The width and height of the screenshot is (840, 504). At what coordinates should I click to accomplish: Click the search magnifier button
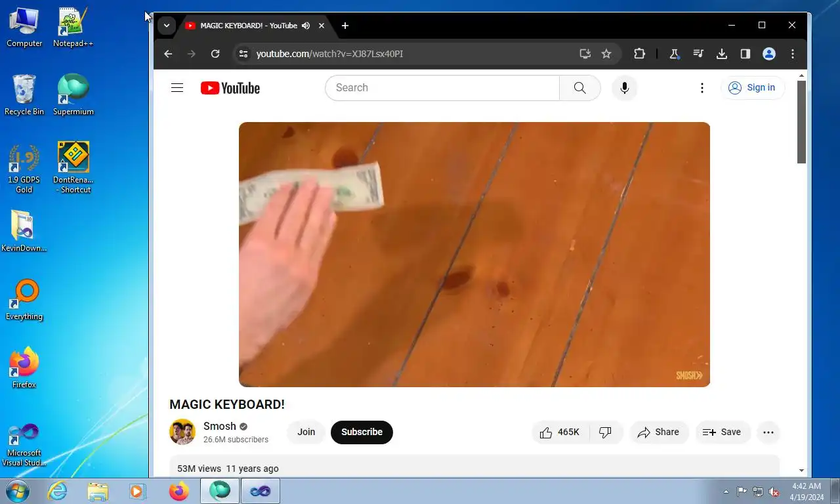point(579,88)
